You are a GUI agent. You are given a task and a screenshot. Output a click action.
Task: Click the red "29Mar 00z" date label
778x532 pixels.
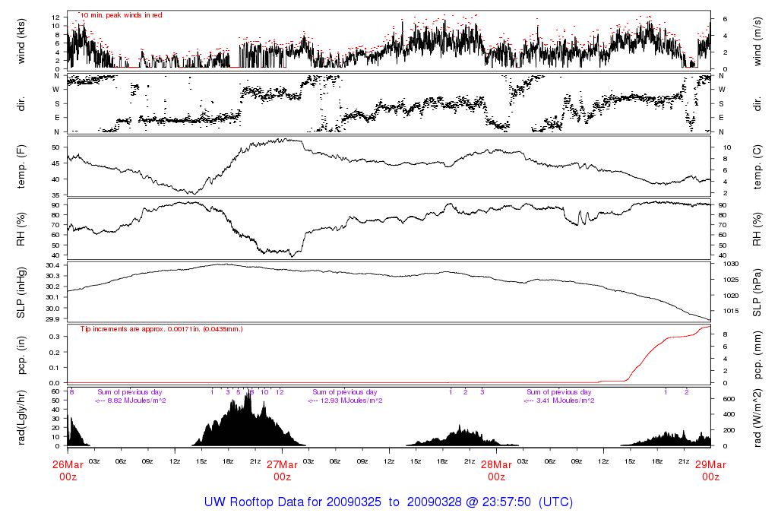[x=710, y=470]
